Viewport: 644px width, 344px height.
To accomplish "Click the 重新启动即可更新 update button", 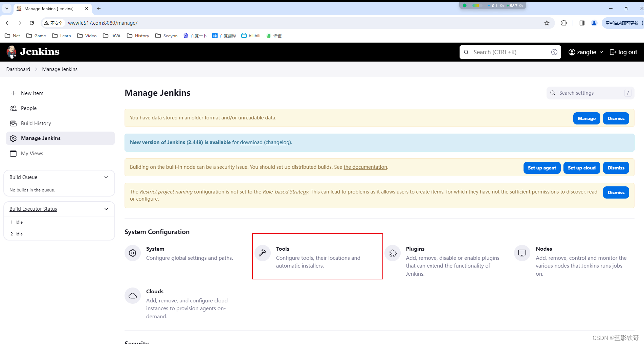I will tap(622, 23).
